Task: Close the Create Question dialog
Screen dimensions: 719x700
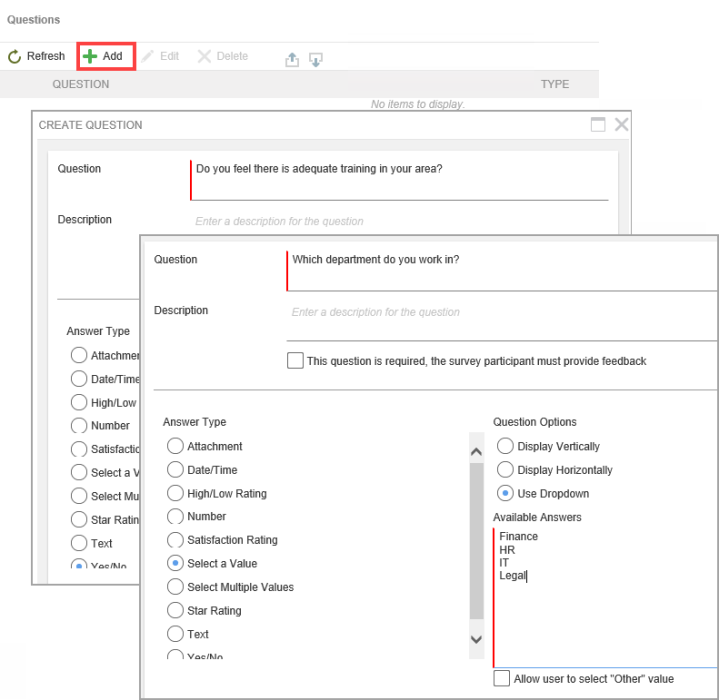Action: [x=621, y=125]
